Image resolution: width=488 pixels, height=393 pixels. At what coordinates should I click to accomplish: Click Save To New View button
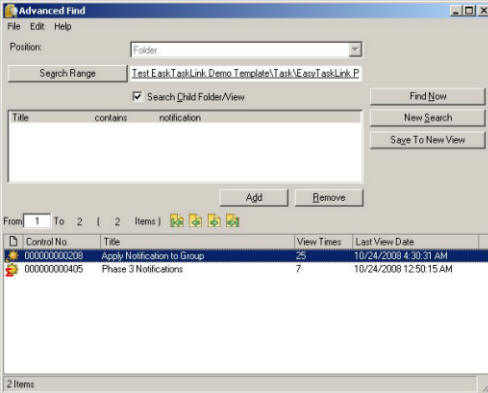tap(427, 140)
